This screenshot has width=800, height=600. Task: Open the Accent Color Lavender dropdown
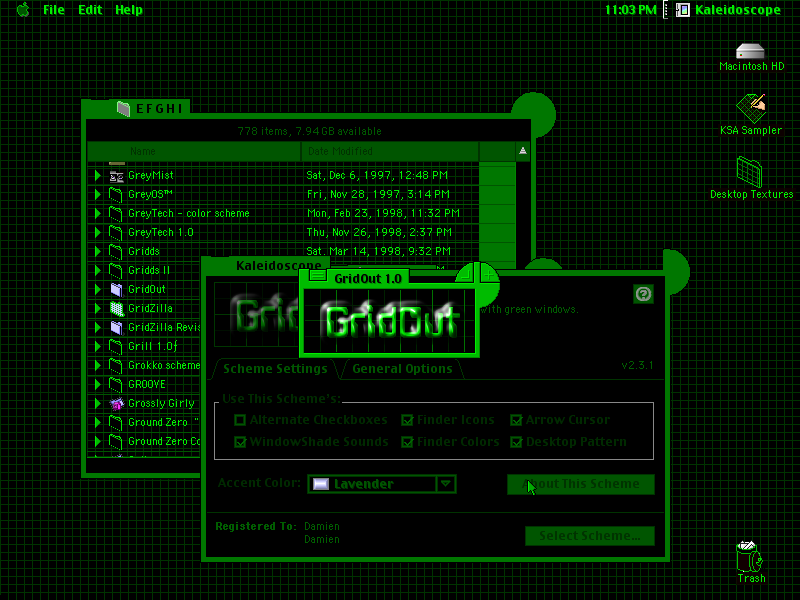[x=382, y=484]
